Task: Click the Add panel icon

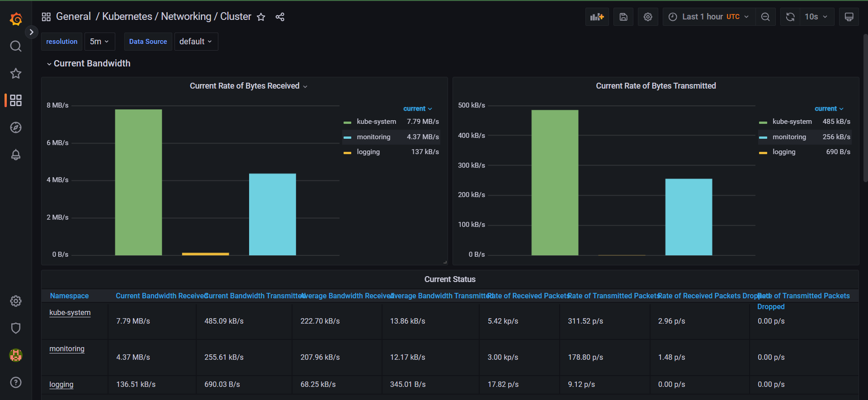Action: coord(597,17)
